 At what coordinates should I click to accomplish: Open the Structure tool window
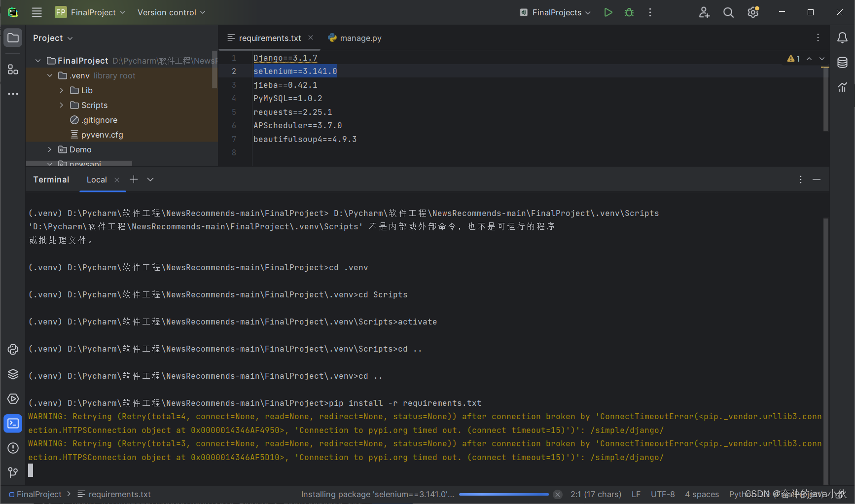[13, 70]
